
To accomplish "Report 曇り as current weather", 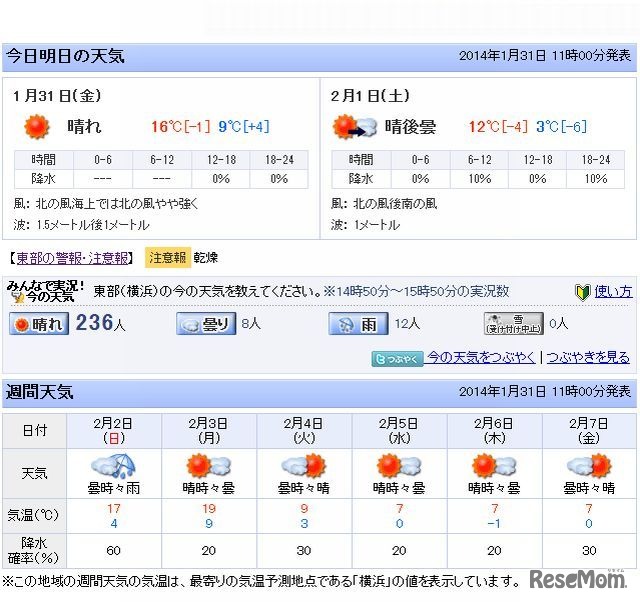I will (206, 324).
